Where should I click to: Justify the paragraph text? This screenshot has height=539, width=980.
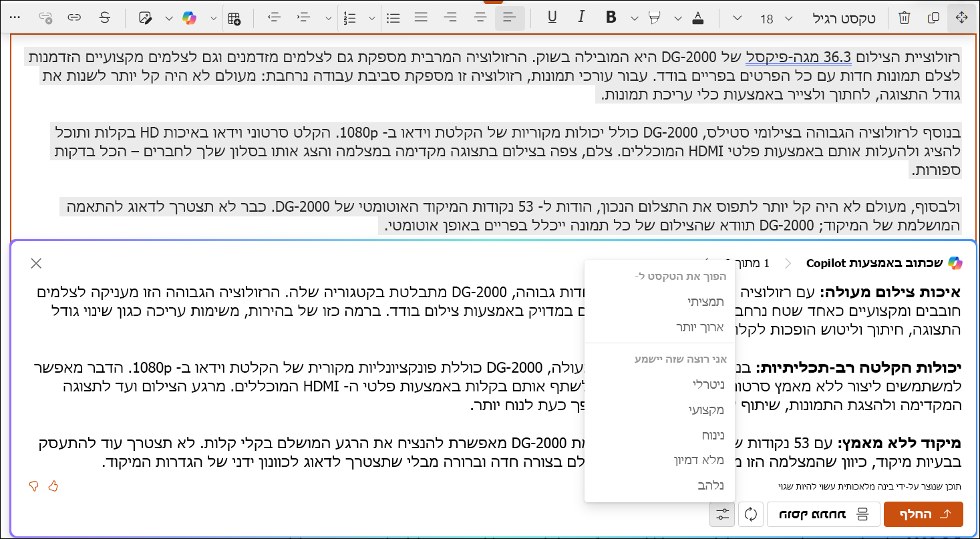pos(421,18)
